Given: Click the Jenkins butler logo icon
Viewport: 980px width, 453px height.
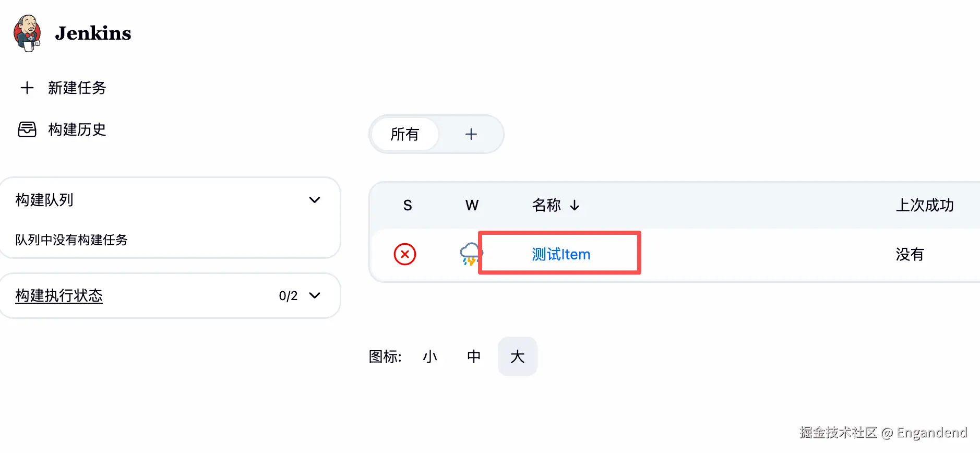Looking at the screenshot, I should tap(27, 33).
